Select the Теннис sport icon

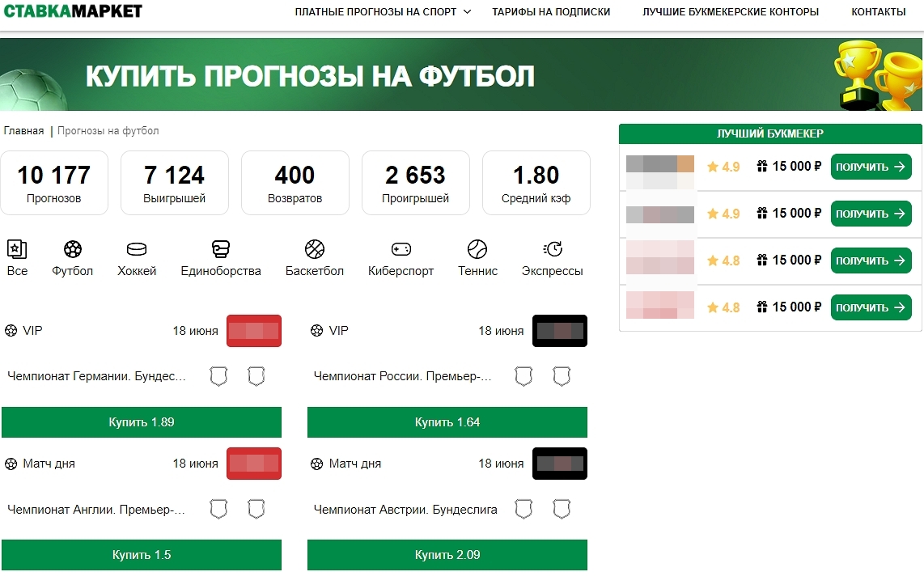(x=477, y=251)
